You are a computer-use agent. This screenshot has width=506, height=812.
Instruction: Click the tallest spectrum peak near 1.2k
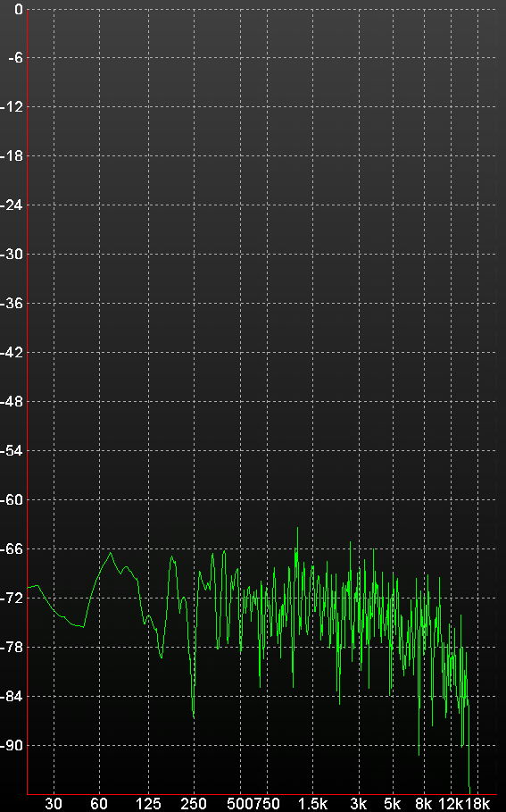click(x=297, y=529)
